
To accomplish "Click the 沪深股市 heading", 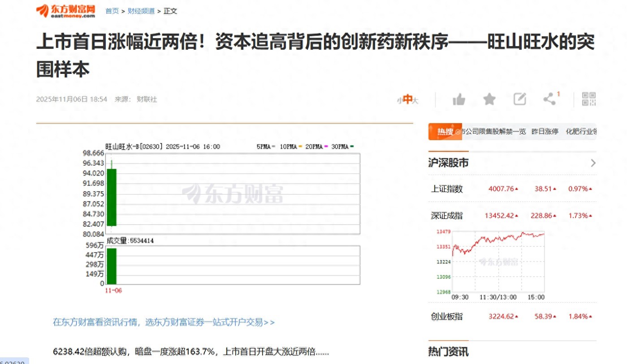I will [x=448, y=163].
